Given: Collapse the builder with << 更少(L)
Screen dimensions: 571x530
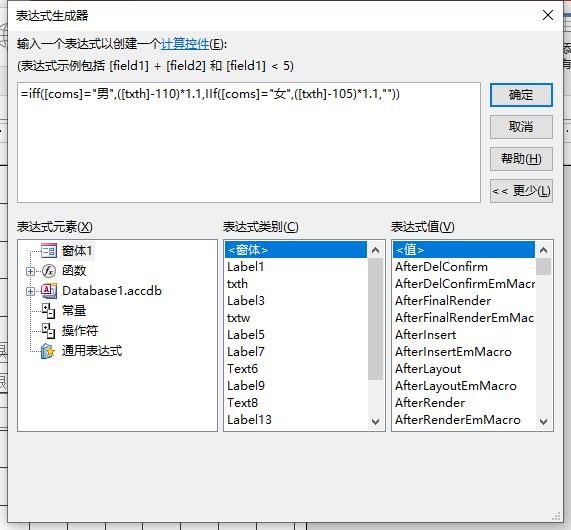Looking at the screenshot, I should tap(521, 191).
